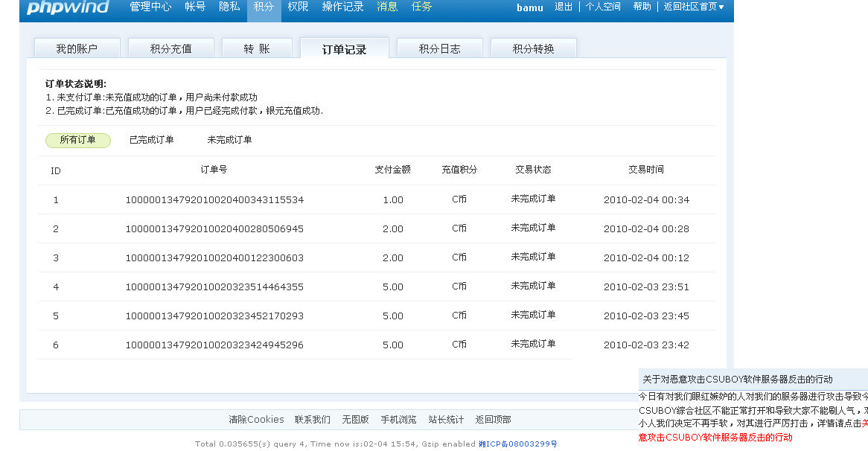Filter by 未完成订单
868x451 pixels.
coord(229,140)
